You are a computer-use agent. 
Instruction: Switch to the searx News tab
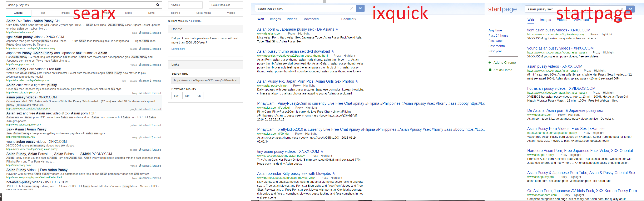coord(151,13)
